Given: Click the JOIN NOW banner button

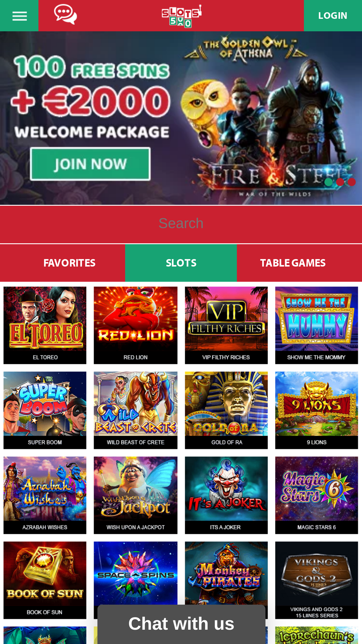Looking at the screenshot, I should (x=90, y=164).
